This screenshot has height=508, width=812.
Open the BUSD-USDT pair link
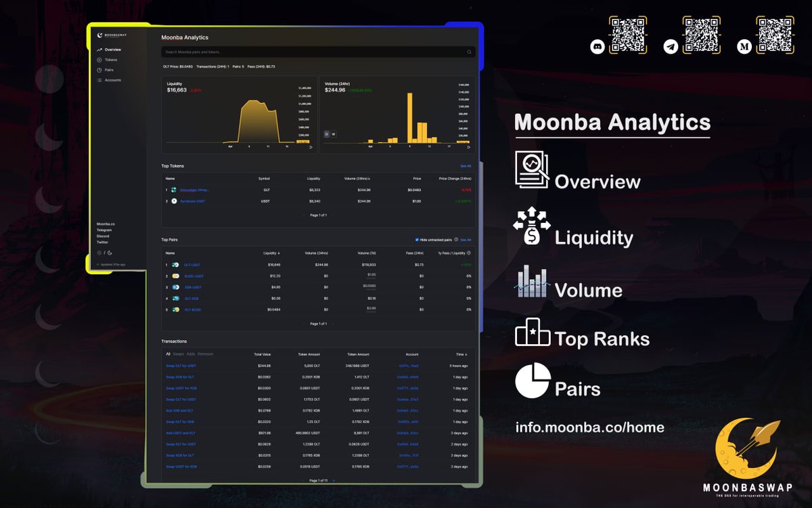(194, 276)
